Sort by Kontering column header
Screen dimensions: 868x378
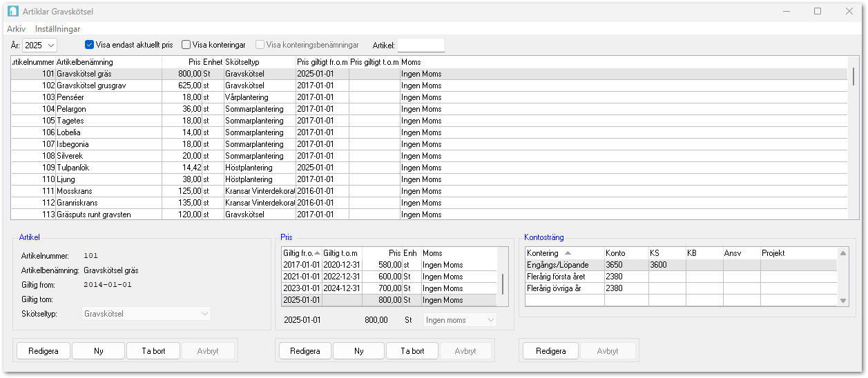click(564, 253)
